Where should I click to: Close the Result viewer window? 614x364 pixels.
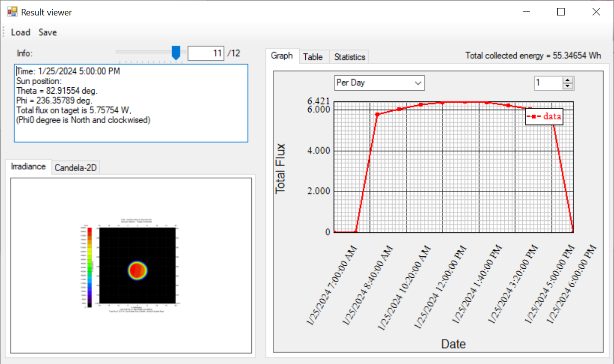[x=596, y=12]
